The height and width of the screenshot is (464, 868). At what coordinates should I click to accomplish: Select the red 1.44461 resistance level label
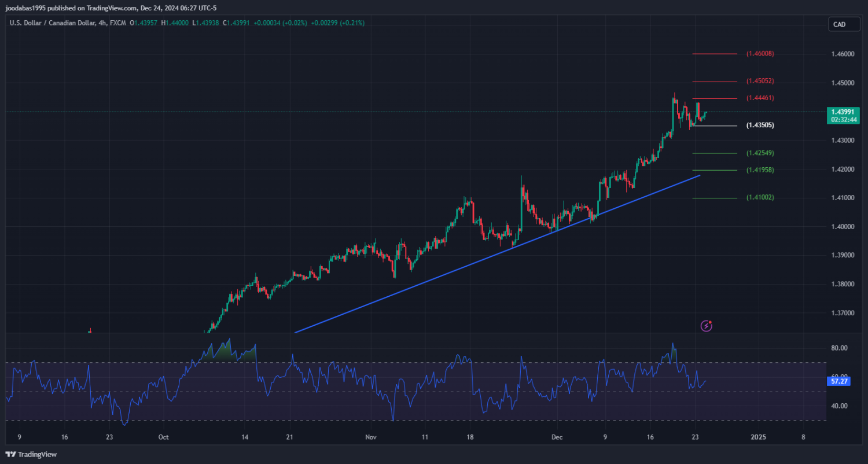point(760,98)
